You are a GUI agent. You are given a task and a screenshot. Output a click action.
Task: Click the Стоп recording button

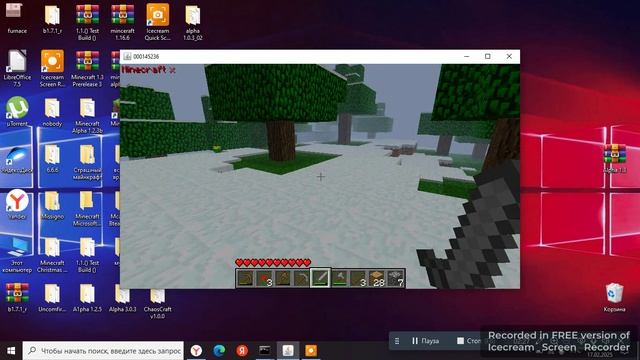pyautogui.click(x=469, y=340)
